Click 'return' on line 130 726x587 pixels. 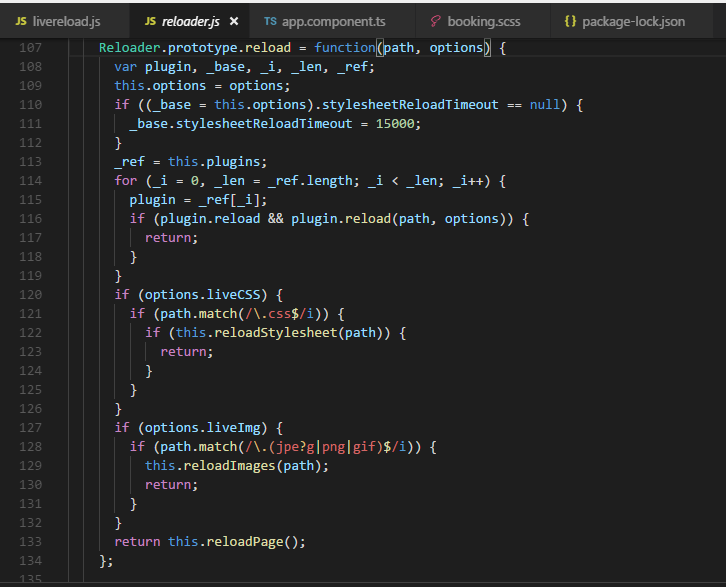(x=168, y=484)
